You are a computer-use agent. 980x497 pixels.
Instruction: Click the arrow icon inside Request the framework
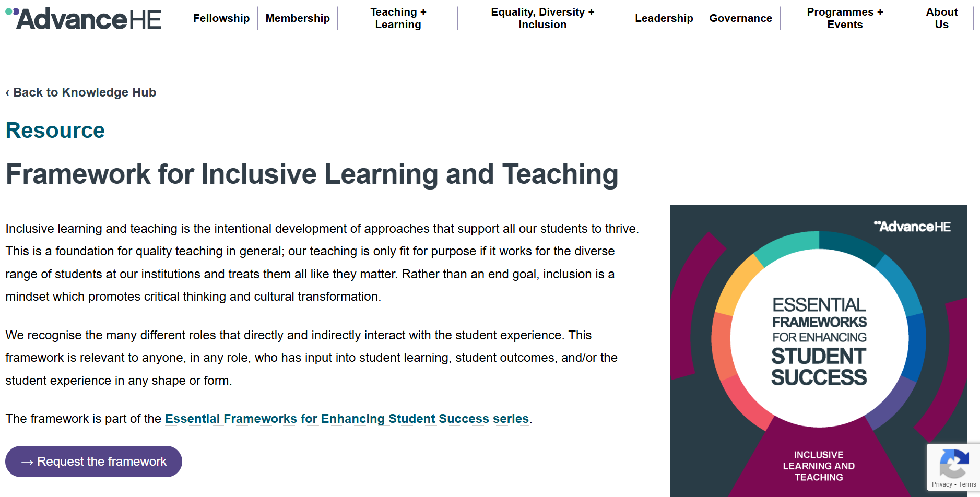click(x=27, y=461)
